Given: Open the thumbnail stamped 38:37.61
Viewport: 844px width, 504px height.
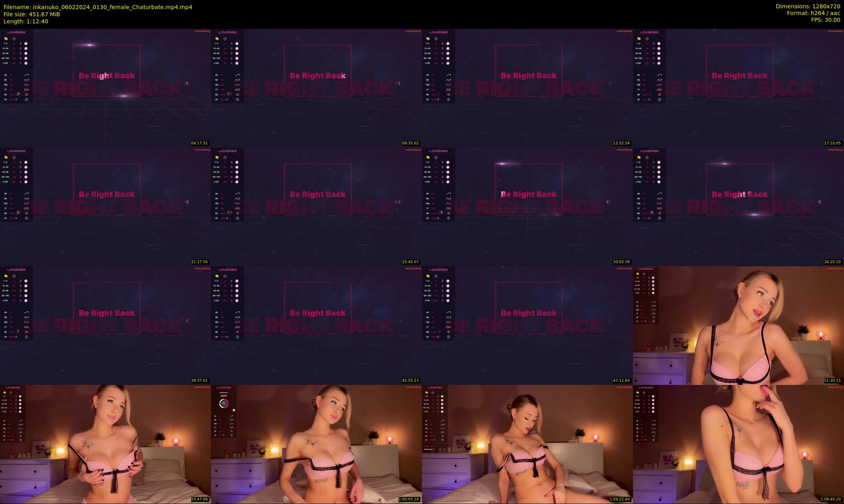Looking at the screenshot, I should [x=105, y=325].
